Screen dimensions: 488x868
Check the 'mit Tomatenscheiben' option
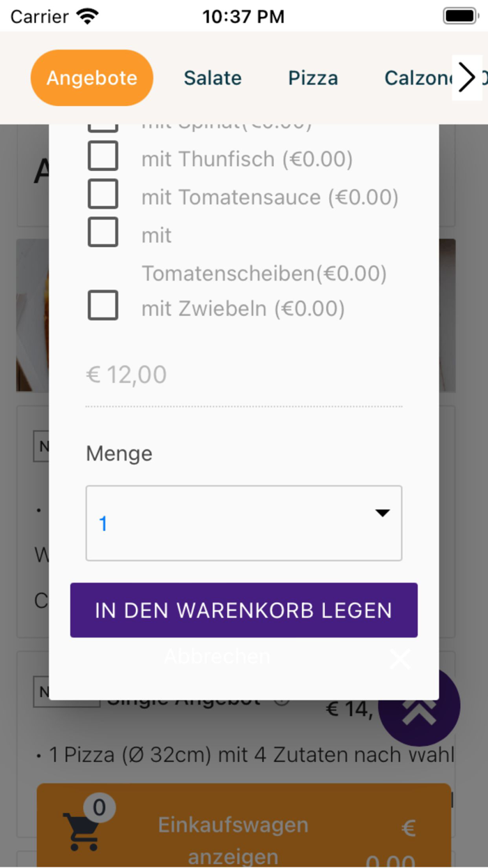(x=103, y=232)
